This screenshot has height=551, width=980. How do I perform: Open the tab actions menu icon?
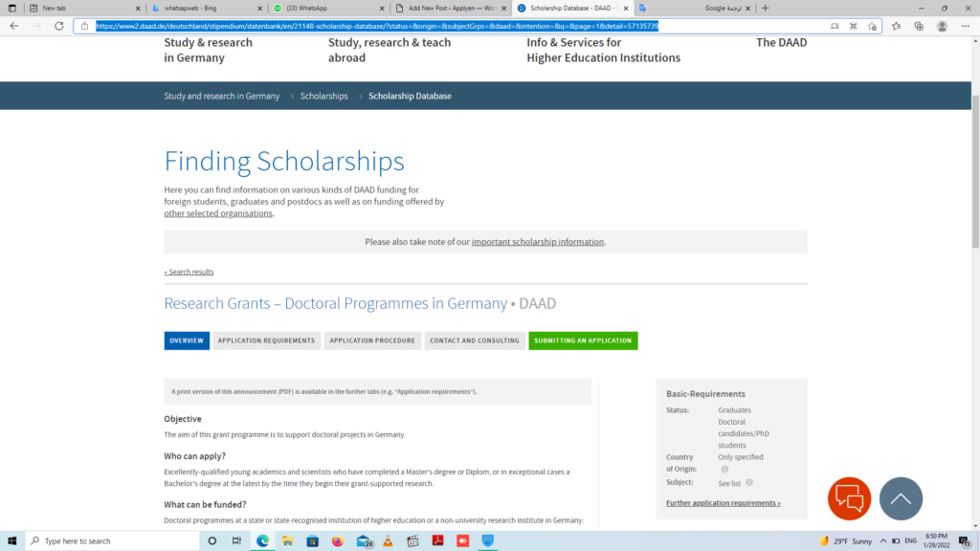pos(11,8)
